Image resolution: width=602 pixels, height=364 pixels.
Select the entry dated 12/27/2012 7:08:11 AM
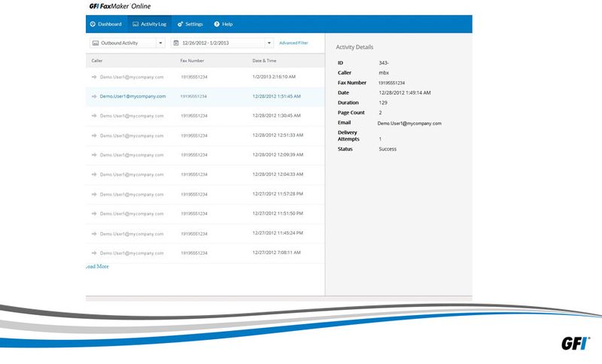coord(205,253)
